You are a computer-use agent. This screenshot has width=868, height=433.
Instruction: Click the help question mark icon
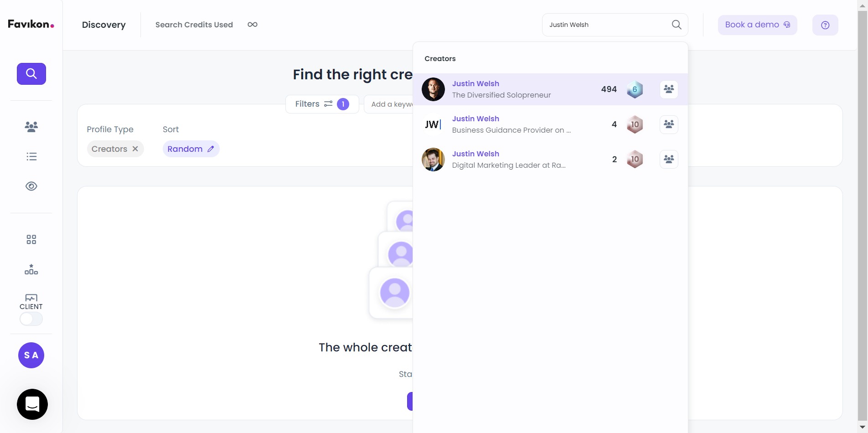click(825, 25)
